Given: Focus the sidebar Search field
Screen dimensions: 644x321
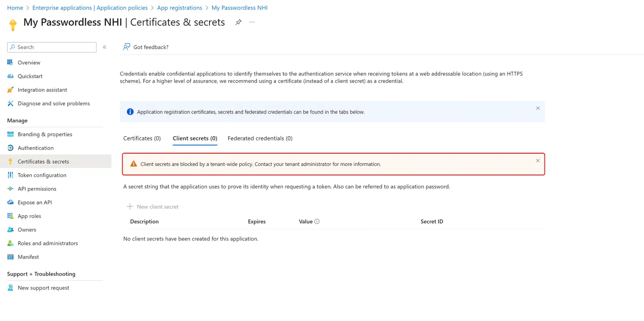Looking at the screenshot, I should tap(52, 47).
